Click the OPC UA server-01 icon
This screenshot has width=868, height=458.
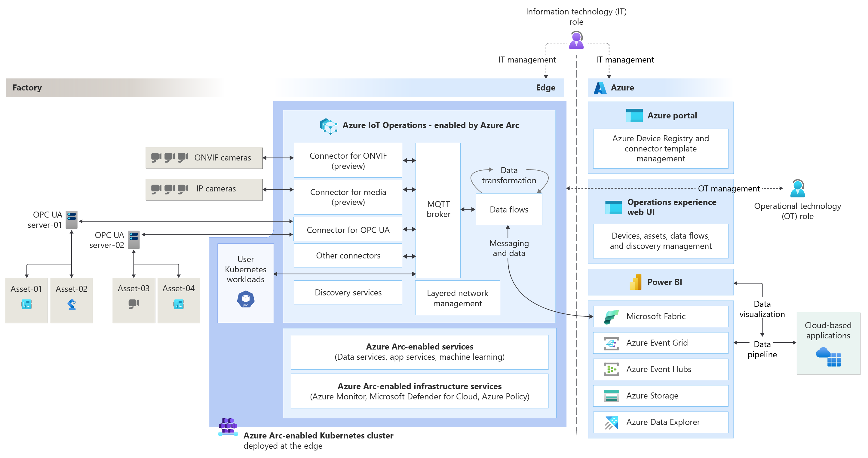(x=72, y=220)
